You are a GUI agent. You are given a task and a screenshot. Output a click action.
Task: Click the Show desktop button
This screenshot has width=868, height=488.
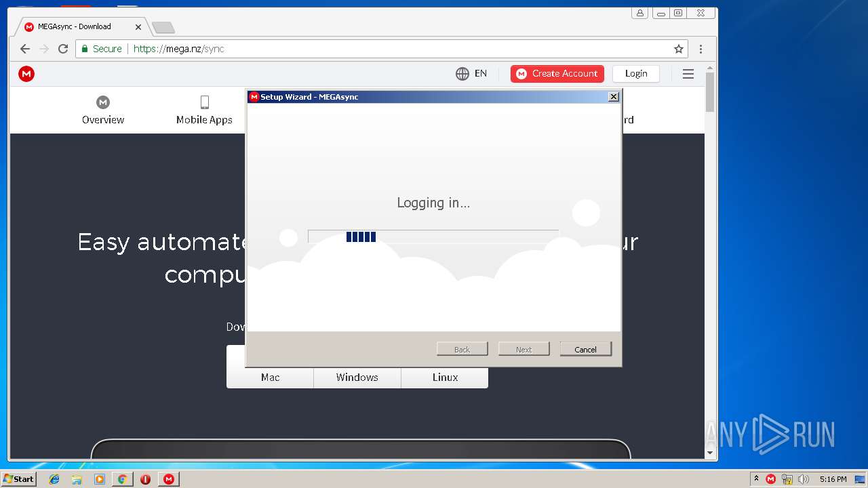click(x=861, y=479)
